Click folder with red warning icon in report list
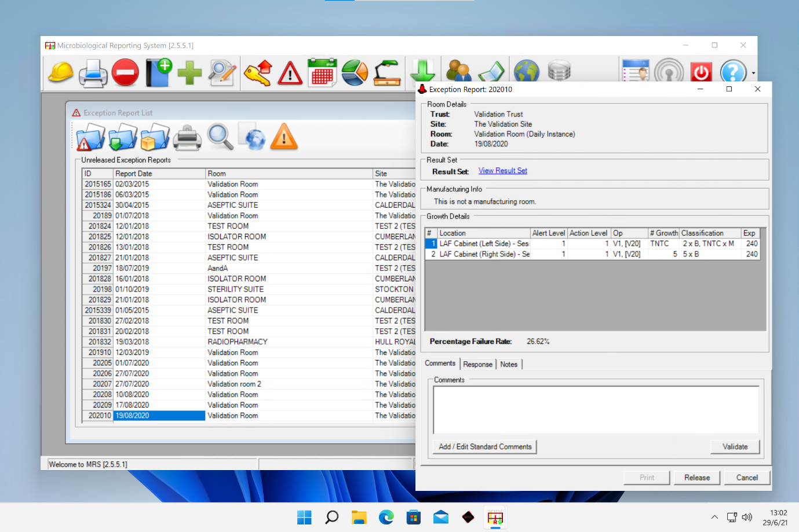 coord(90,137)
